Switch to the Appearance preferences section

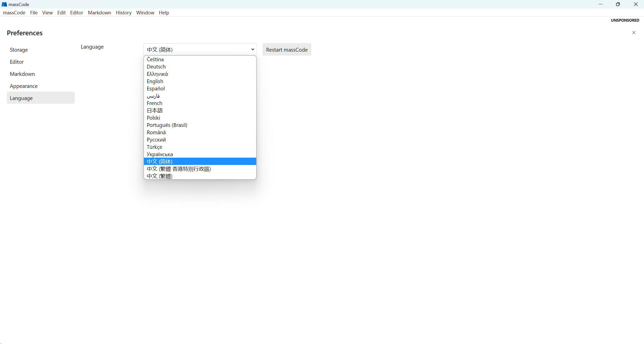[x=24, y=86]
